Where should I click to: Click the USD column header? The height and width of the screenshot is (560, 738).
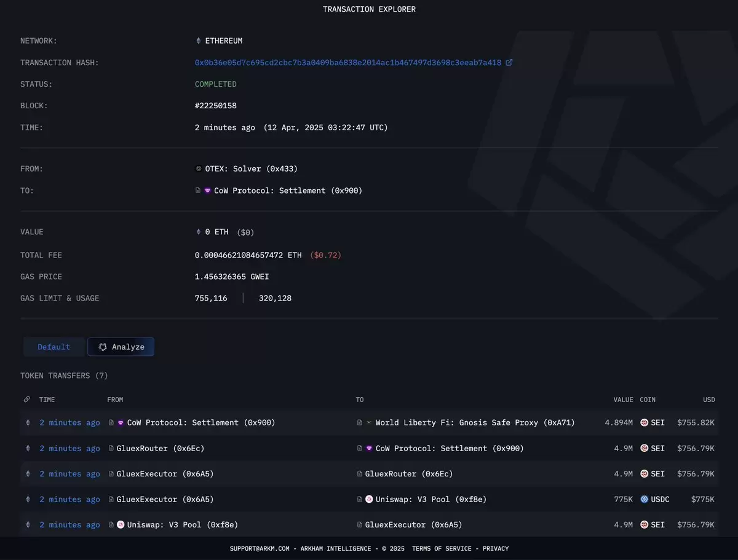pos(709,400)
